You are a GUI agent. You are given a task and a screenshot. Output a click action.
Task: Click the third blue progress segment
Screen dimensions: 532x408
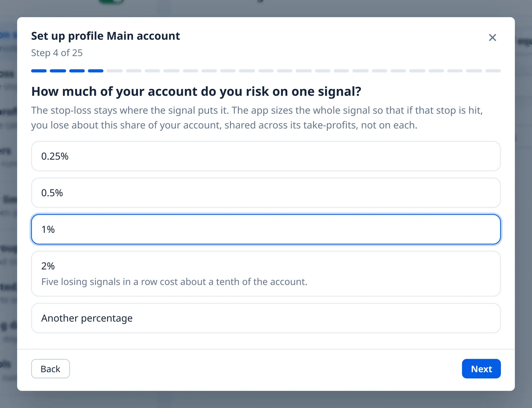tap(77, 71)
